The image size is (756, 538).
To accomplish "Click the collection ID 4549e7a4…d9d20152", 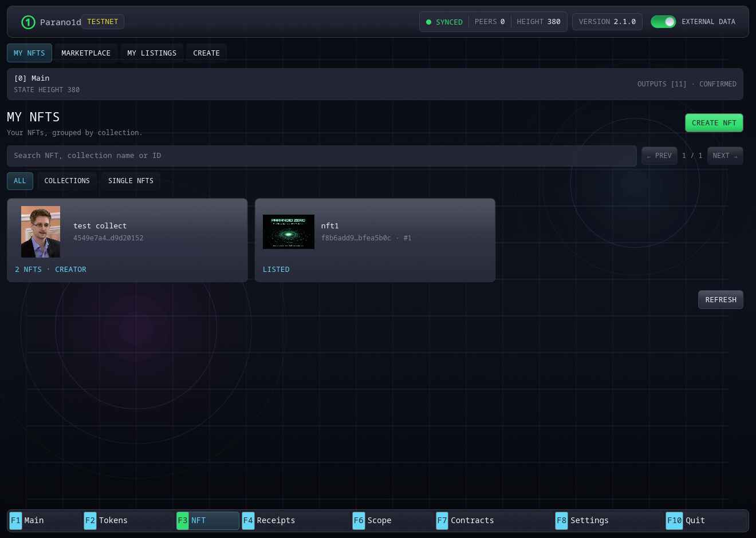I will tap(108, 238).
